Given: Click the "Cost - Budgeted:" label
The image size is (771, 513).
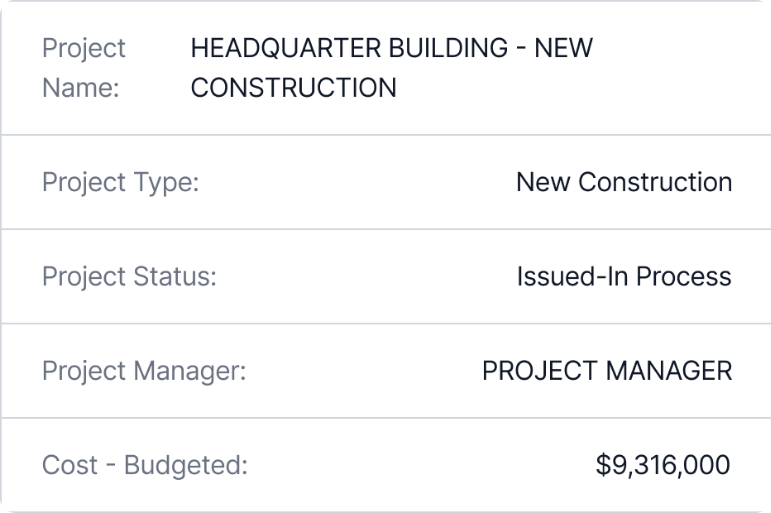Looking at the screenshot, I should tap(144, 465).
